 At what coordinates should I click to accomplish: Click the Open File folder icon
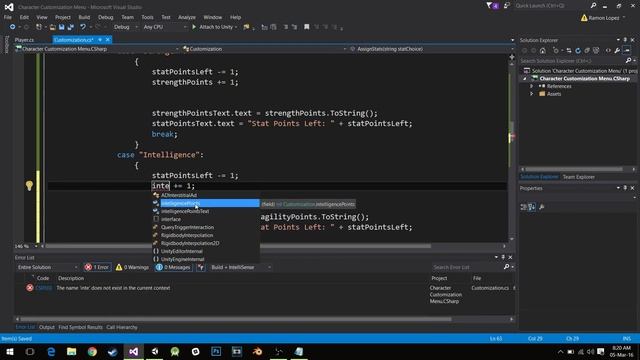coord(53,27)
